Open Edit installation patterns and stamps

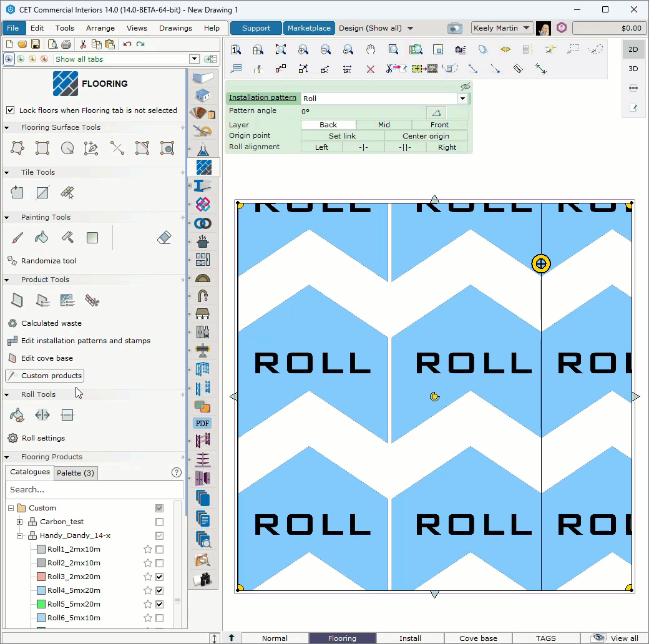79,341
